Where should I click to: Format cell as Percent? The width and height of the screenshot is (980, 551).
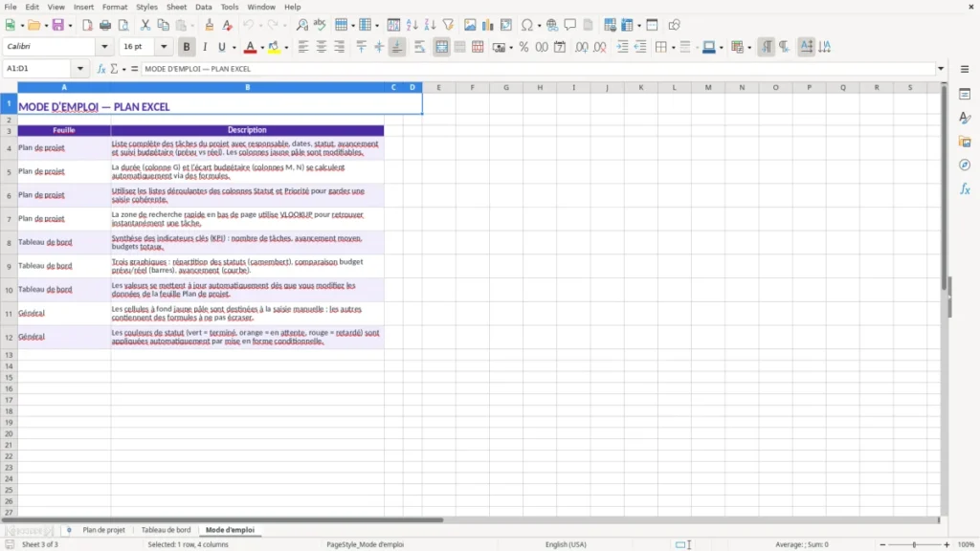523,47
